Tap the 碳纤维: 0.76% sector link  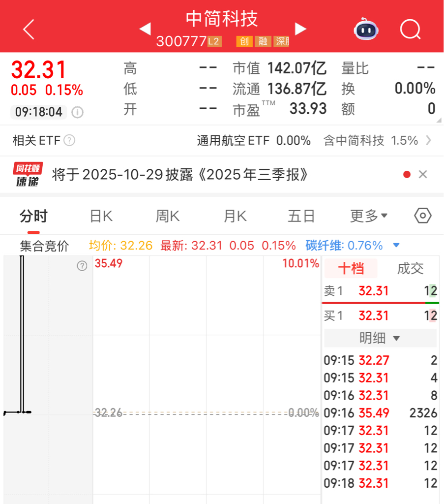point(344,246)
